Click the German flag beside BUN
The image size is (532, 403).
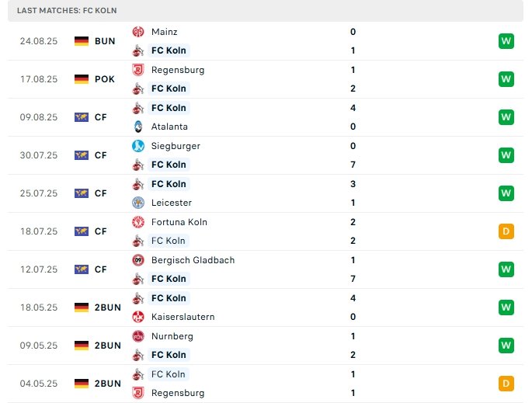82,41
